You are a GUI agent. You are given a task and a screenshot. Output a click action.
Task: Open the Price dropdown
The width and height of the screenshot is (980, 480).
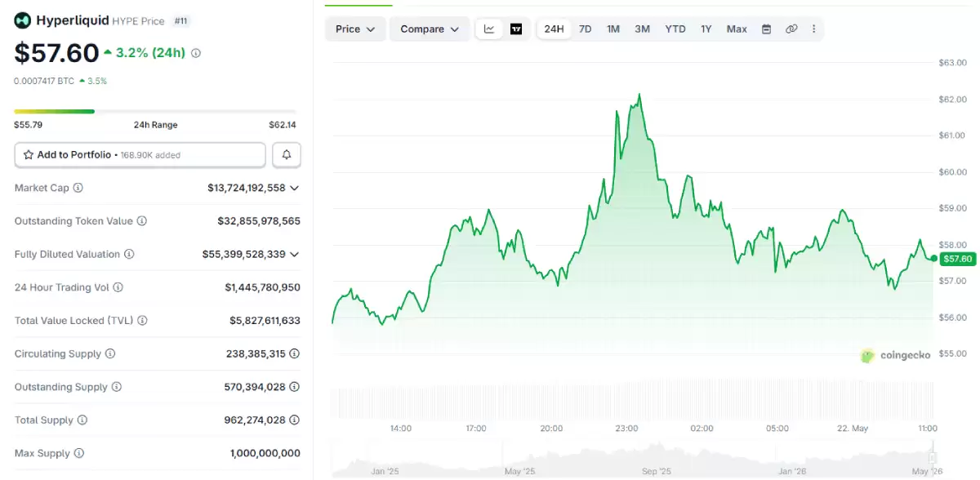(355, 29)
